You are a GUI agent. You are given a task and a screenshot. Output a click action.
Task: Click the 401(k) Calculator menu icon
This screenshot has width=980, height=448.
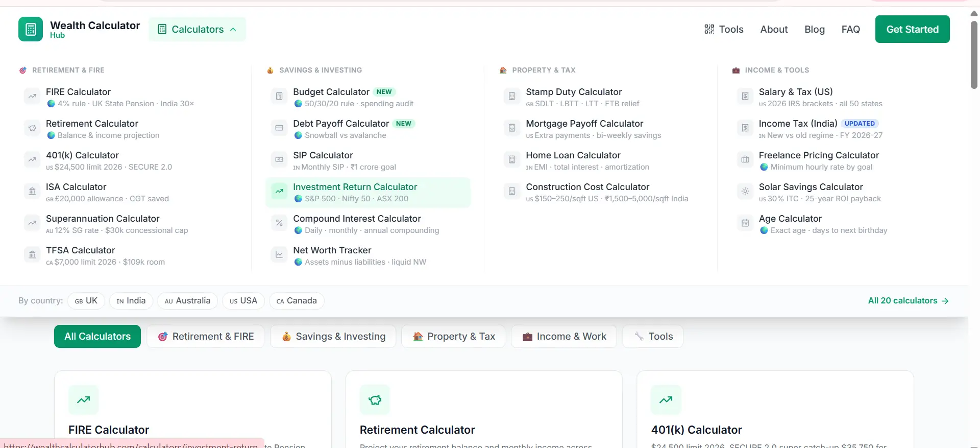(32, 160)
